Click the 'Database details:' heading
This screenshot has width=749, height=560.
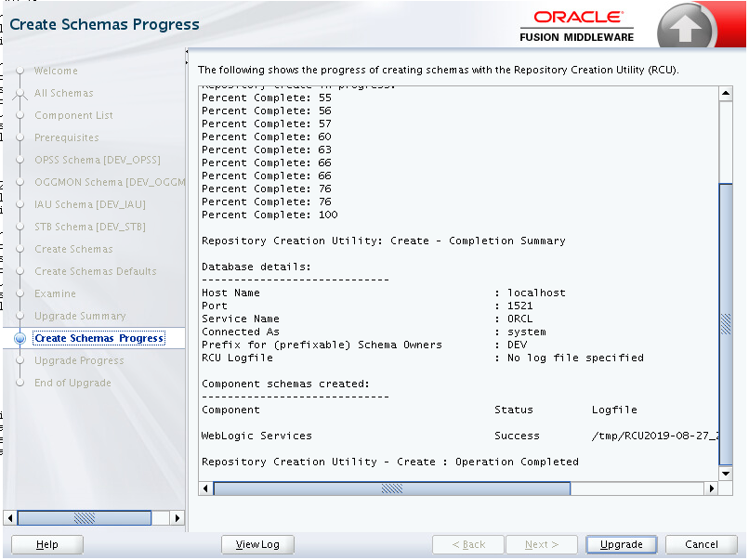click(256, 267)
